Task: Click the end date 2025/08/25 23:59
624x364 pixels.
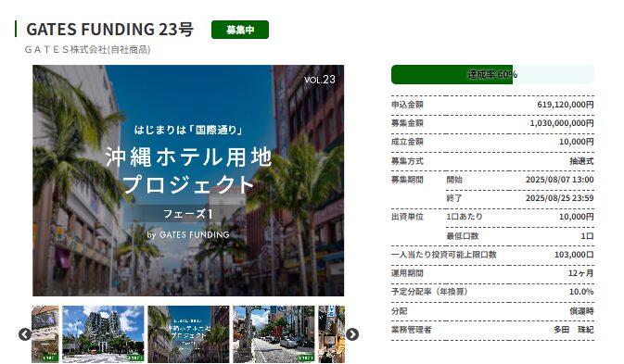Action: point(560,198)
